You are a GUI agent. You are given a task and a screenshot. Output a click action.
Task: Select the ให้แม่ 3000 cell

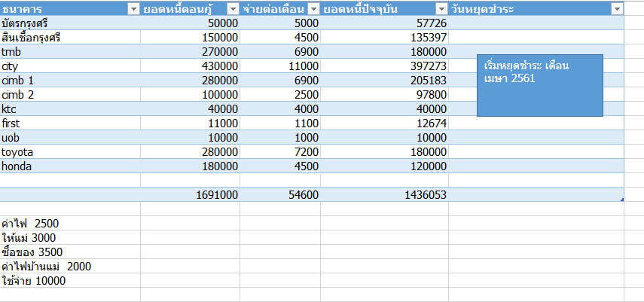tap(70, 237)
